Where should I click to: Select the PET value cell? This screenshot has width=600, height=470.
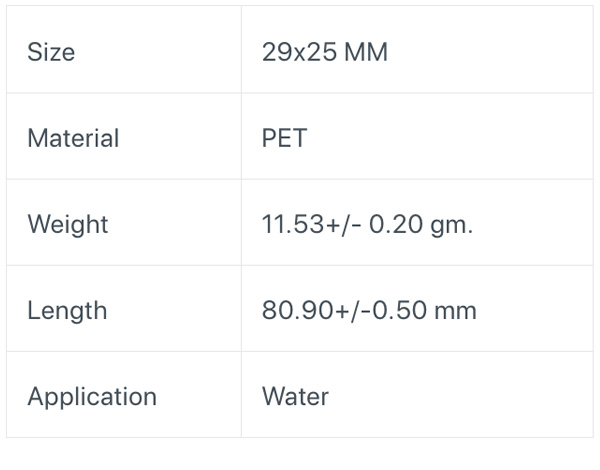[417, 136]
